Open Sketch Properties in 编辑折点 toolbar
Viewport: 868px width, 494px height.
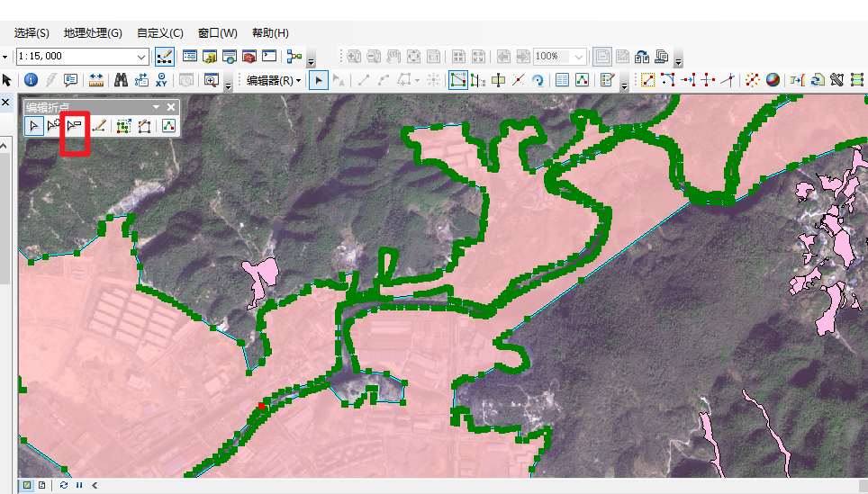(x=169, y=126)
